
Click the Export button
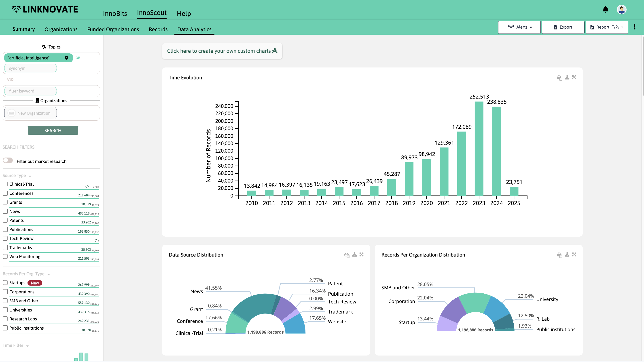click(563, 27)
